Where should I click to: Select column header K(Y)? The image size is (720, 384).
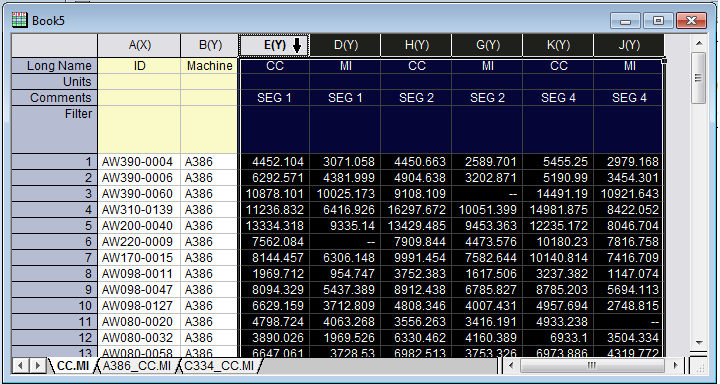[558, 45]
